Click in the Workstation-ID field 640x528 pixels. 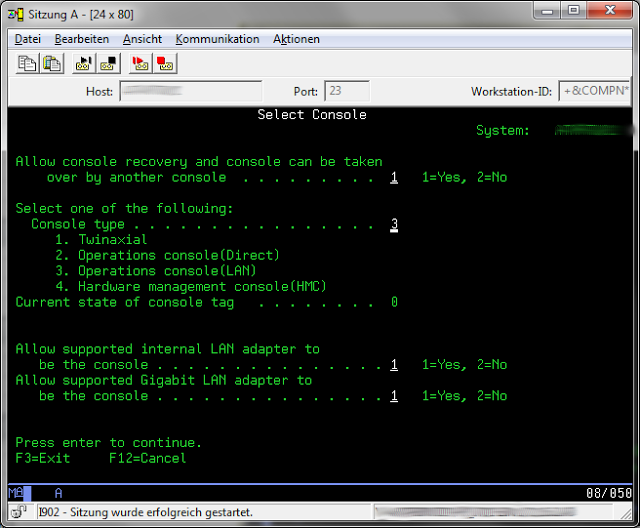[593, 92]
